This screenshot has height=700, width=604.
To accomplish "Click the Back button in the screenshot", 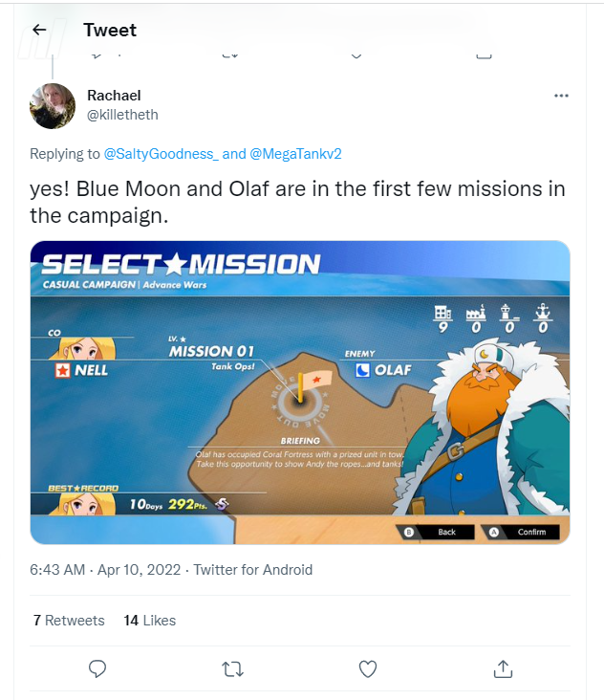I will (436, 532).
